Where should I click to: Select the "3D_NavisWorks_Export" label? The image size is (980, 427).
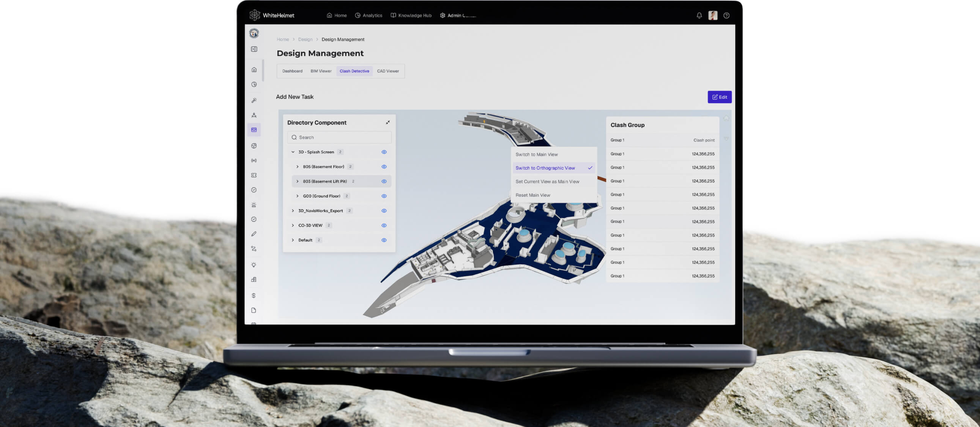click(320, 210)
